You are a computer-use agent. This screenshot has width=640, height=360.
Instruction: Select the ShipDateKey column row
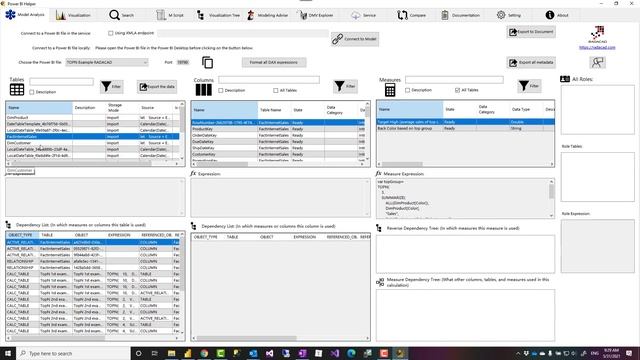tap(278, 148)
